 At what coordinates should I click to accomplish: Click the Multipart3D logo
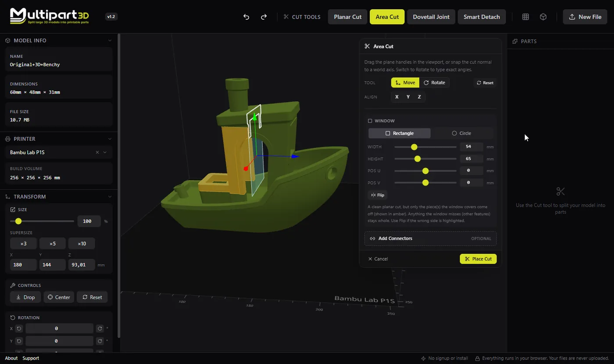(x=50, y=16)
